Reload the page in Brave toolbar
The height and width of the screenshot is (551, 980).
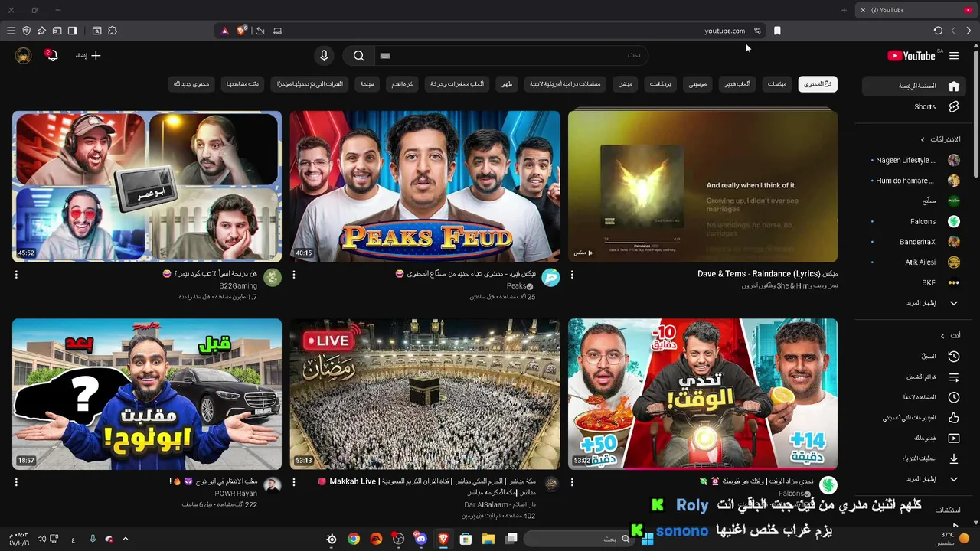pos(938,31)
